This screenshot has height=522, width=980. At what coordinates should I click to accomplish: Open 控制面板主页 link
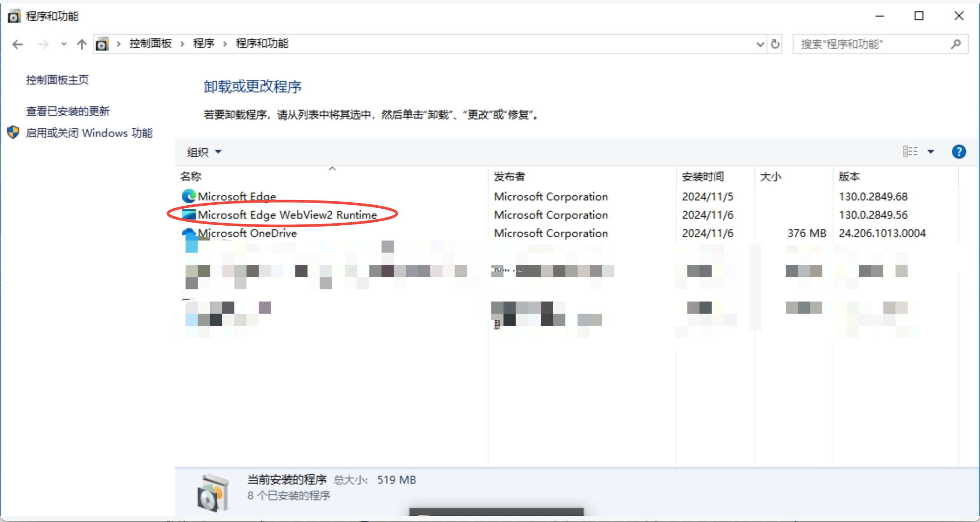click(x=57, y=80)
